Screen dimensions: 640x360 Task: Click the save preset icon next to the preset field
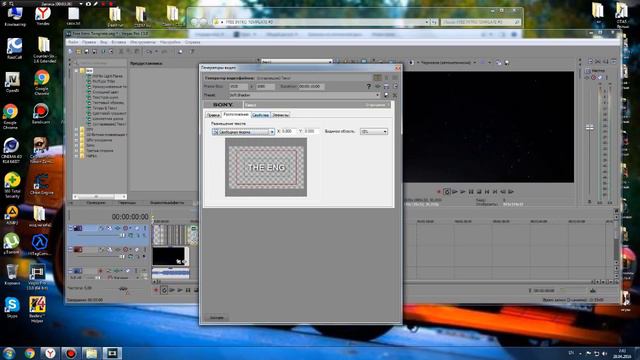(386, 95)
